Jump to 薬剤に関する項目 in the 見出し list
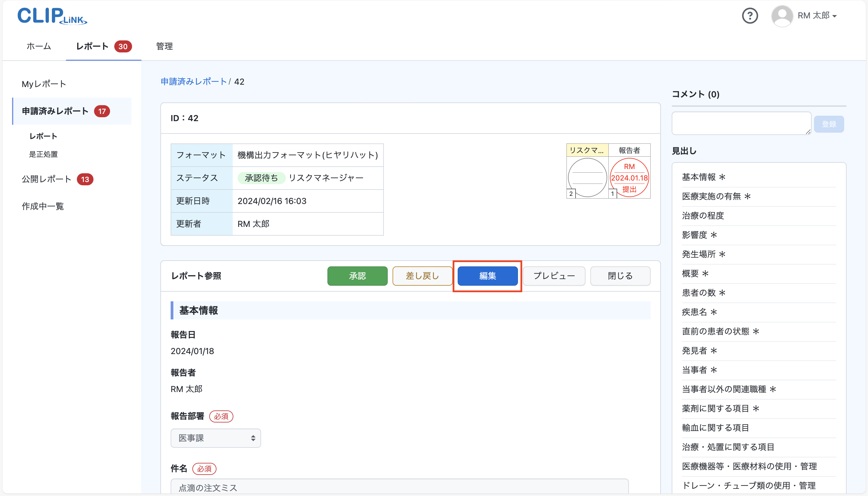 point(720,408)
